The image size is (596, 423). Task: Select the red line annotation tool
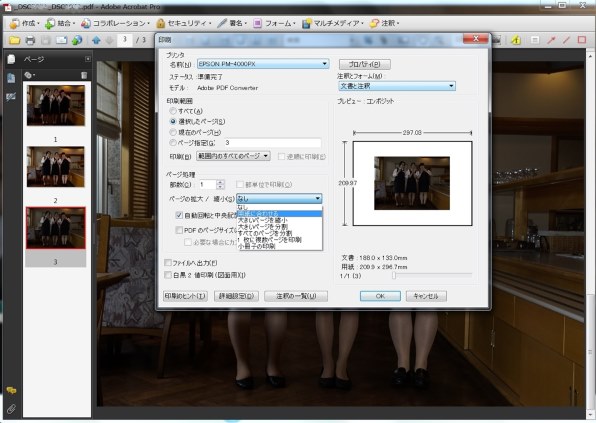click(566, 40)
